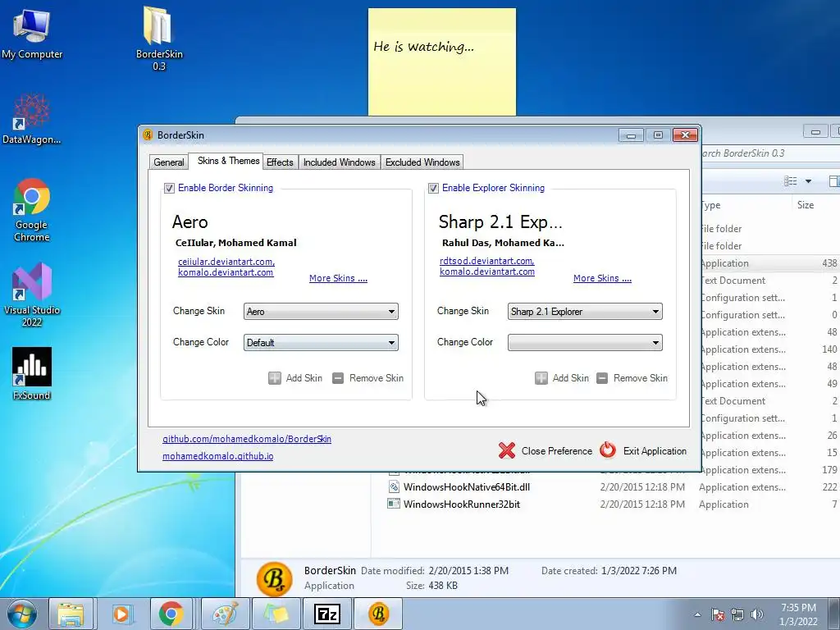Launch FxSound desktop shortcut
This screenshot has height=630, width=840.
[32, 374]
